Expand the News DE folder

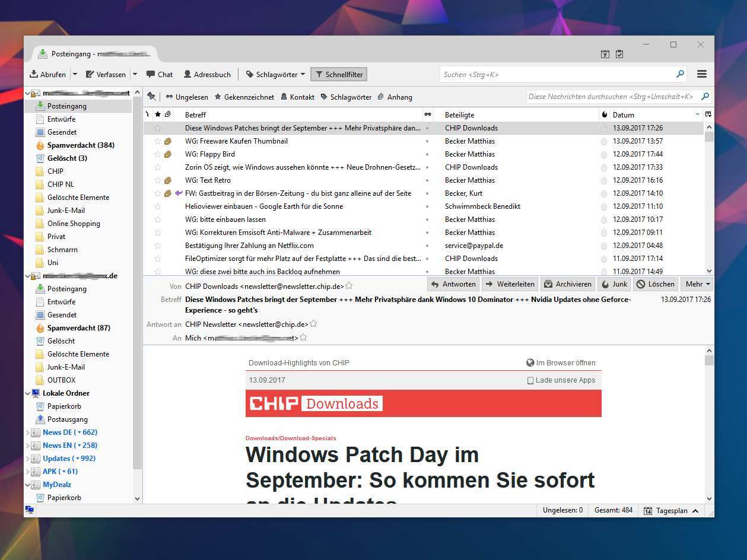[27, 432]
